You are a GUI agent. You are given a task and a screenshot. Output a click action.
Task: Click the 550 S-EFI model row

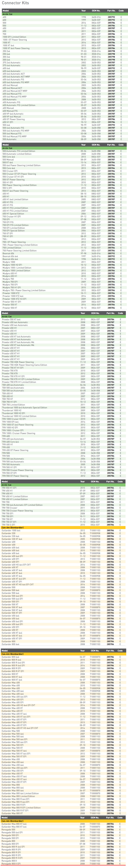pyautogui.click(x=64, y=188)
